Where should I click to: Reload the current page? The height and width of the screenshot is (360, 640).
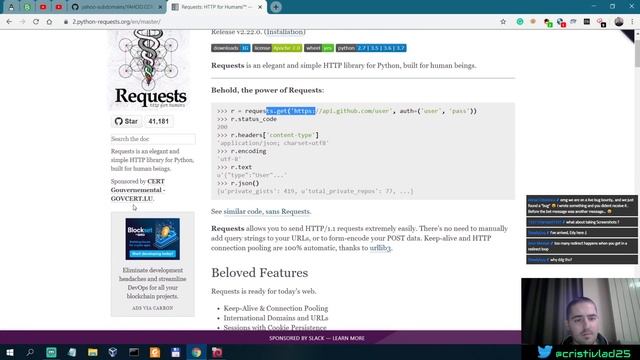pyautogui.click(x=36, y=22)
